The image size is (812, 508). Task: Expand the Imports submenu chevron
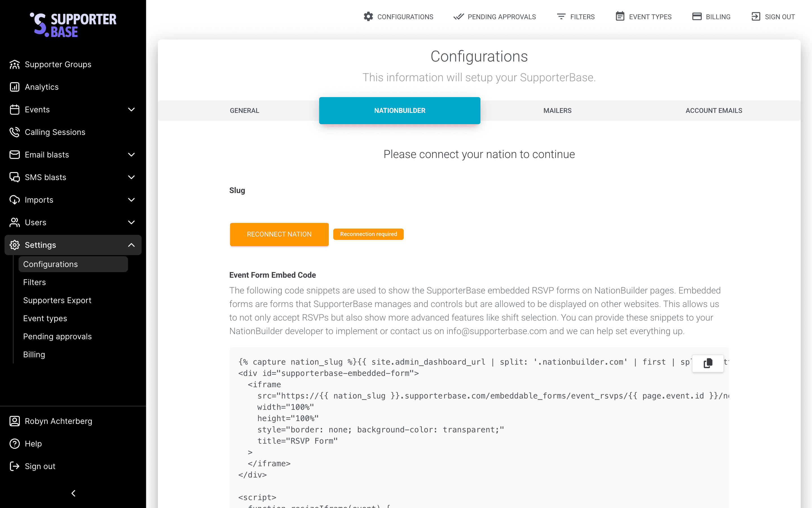pos(131,200)
